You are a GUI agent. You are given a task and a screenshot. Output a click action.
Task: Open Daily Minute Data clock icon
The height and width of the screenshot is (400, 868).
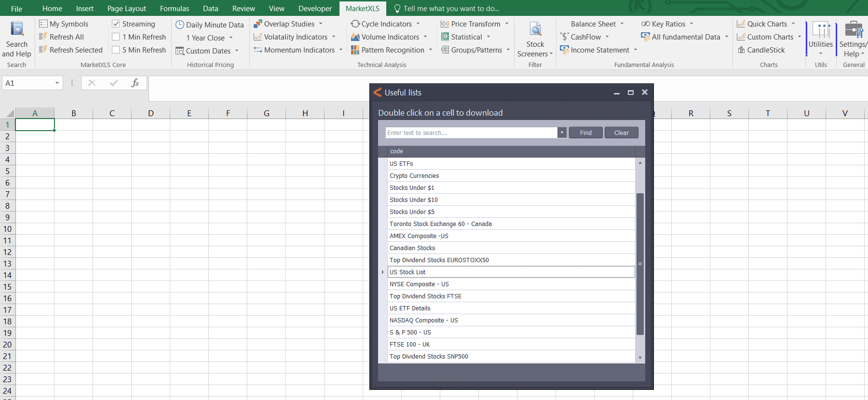coord(180,25)
